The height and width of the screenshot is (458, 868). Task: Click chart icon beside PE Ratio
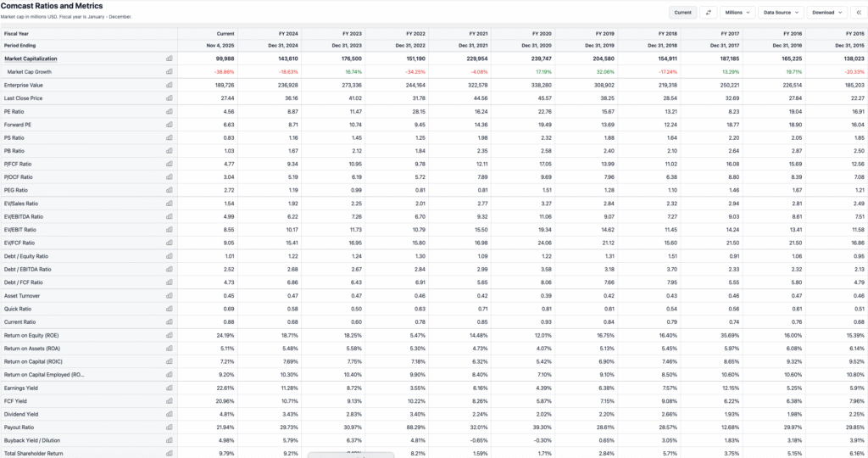click(170, 111)
